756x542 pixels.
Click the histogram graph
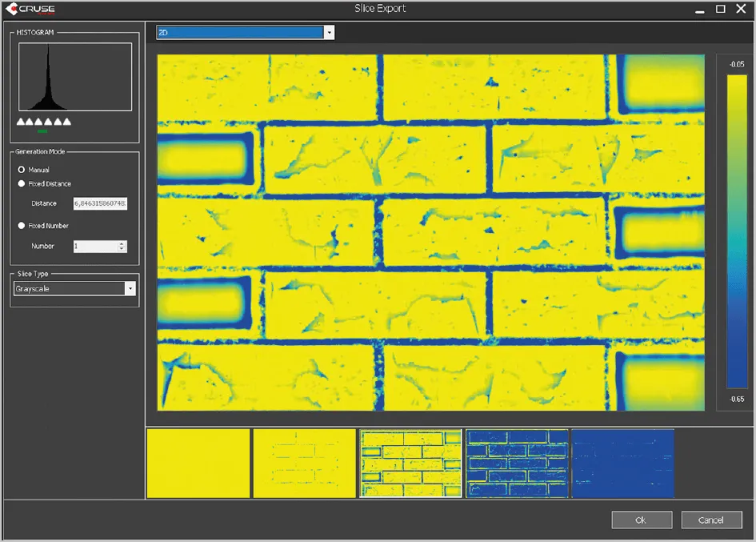(x=74, y=77)
